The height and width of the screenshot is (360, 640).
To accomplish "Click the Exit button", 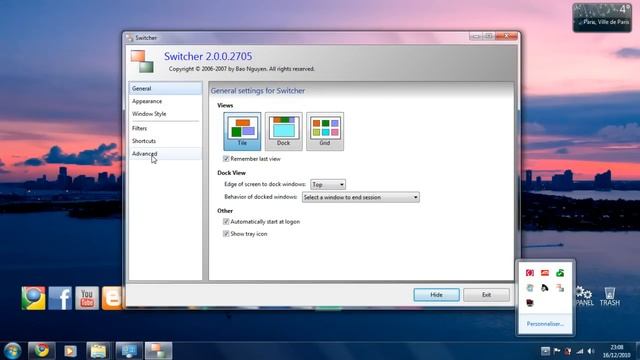I will pyautogui.click(x=486, y=295).
